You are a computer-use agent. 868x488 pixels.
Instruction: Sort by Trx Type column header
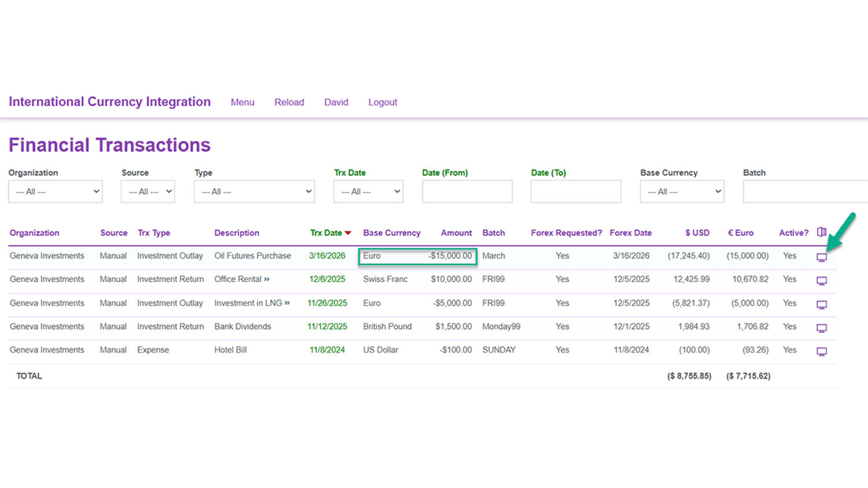[154, 233]
